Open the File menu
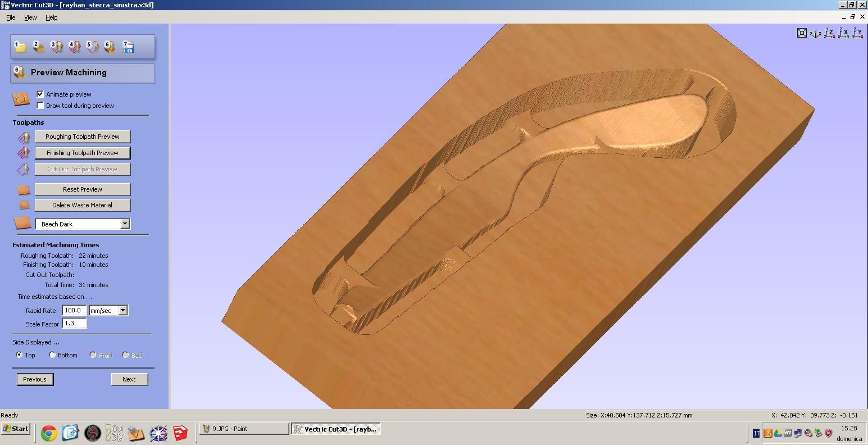This screenshot has width=868, height=445. click(11, 17)
